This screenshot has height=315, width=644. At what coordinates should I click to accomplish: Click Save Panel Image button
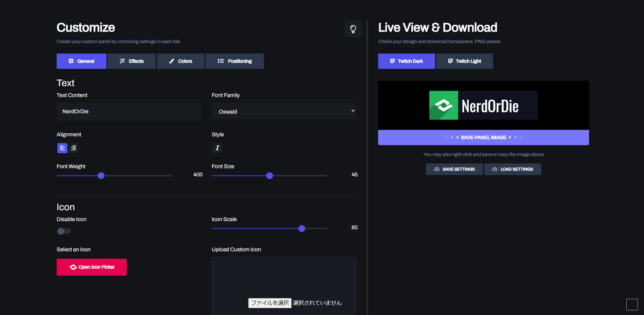click(x=484, y=137)
